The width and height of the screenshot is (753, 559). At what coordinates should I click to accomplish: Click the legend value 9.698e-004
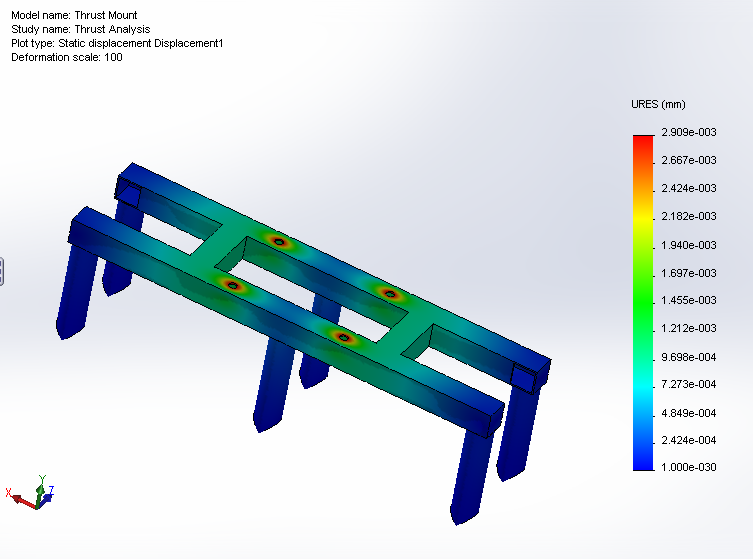[689, 357]
